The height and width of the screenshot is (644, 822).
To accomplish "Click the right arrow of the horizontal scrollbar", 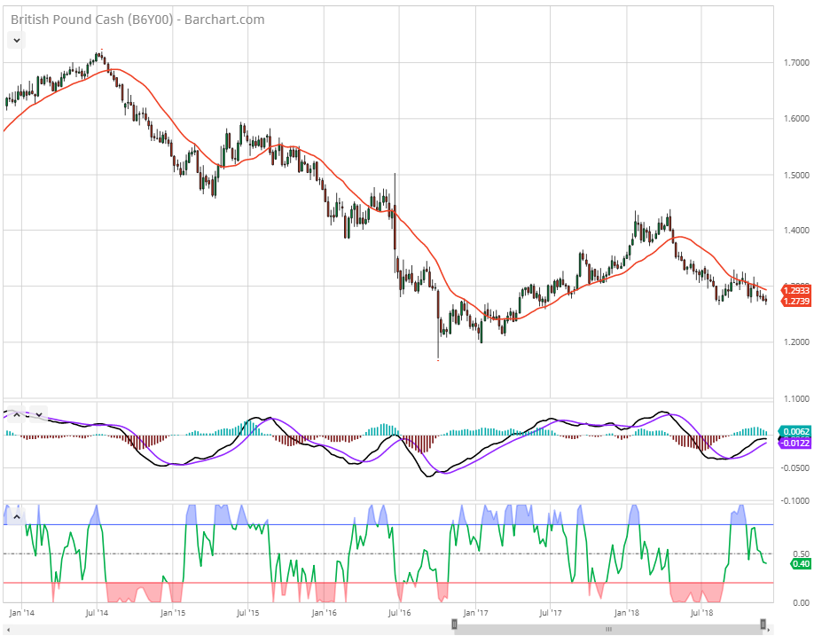I will coord(770,629).
